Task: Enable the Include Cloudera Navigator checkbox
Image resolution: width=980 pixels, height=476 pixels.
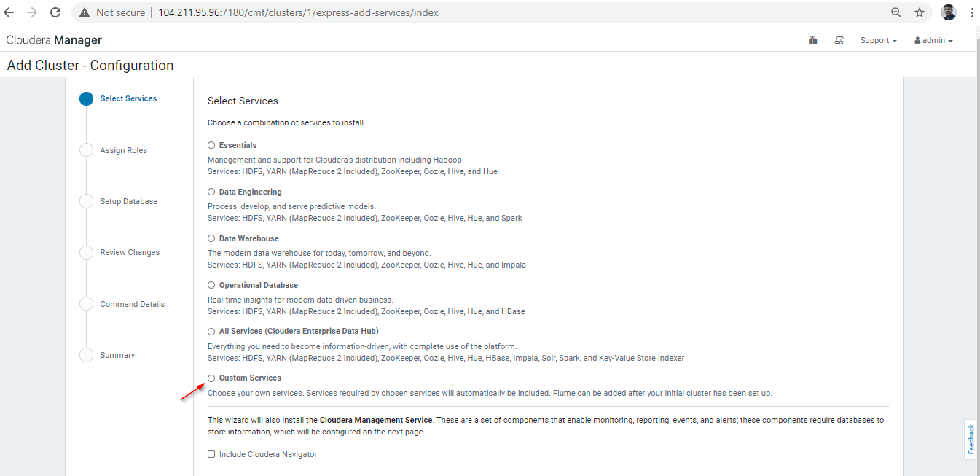Action: pyautogui.click(x=211, y=454)
